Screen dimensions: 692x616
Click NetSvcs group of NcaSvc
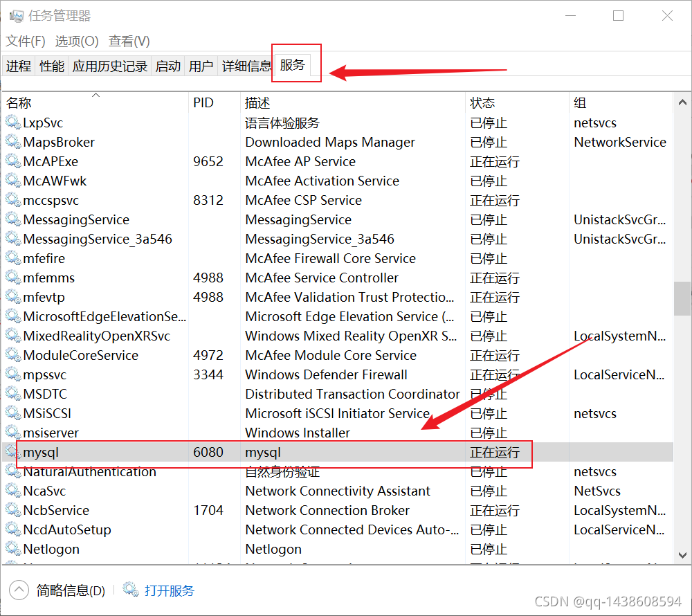[x=597, y=491]
